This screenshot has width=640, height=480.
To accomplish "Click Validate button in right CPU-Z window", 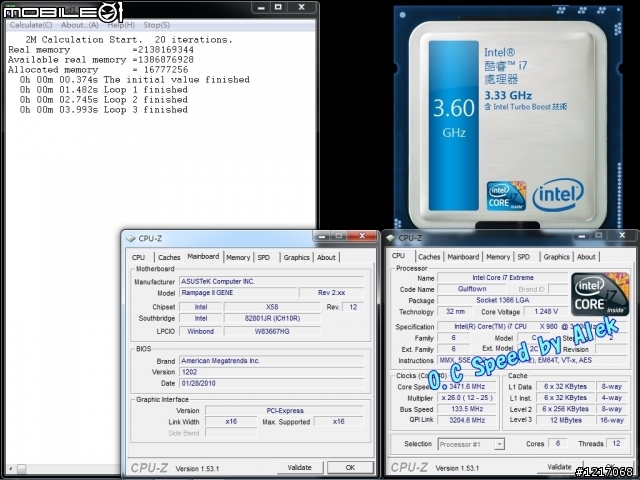I will point(560,467).
